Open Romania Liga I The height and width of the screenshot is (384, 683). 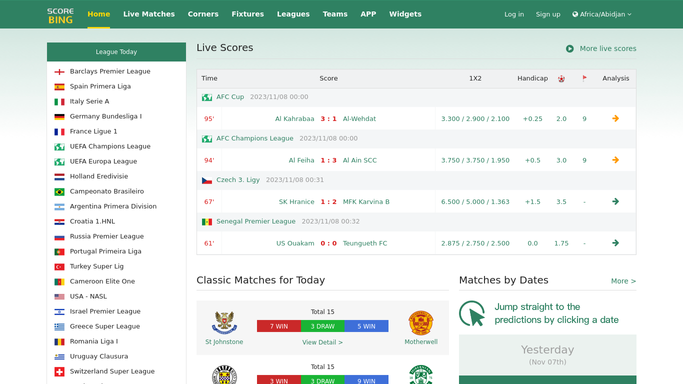(x=94, y=341)
